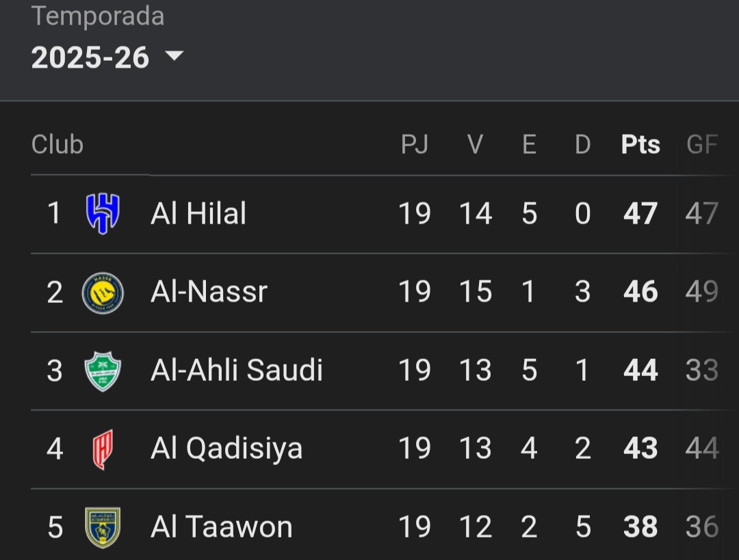Click the GF column header
The image size is (739, 560).
tap(701, 144)
